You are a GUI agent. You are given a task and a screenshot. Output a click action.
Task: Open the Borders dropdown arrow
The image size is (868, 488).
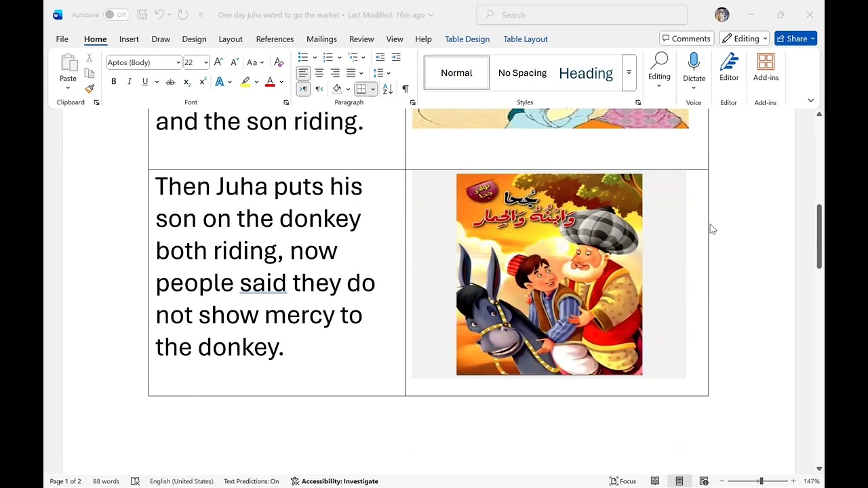tap(373, 89)
